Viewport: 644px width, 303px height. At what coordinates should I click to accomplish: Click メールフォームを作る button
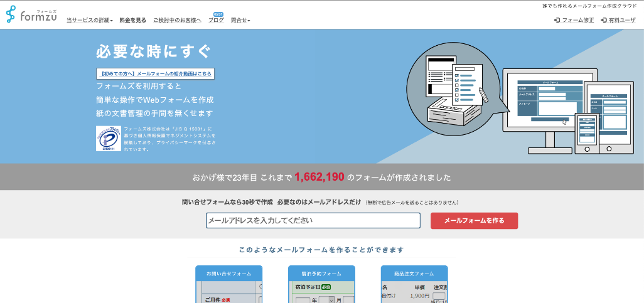click(x=474, y=220)
